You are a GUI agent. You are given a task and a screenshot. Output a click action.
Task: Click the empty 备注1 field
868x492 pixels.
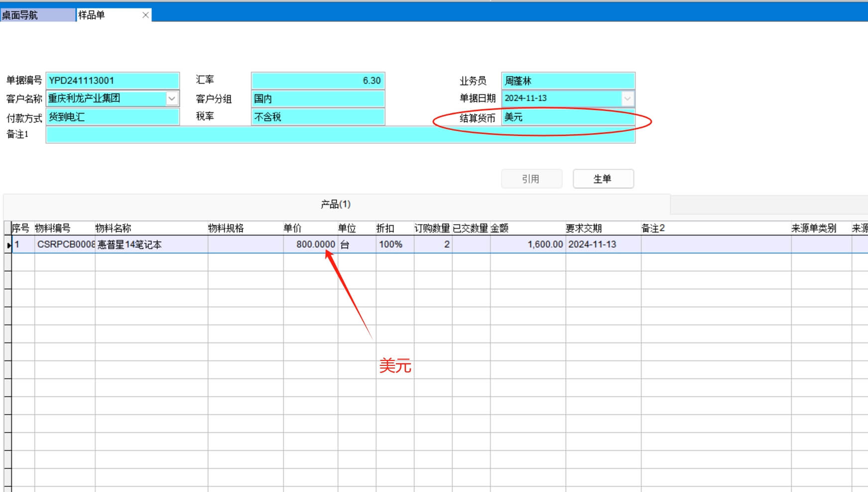pos(340,135)
